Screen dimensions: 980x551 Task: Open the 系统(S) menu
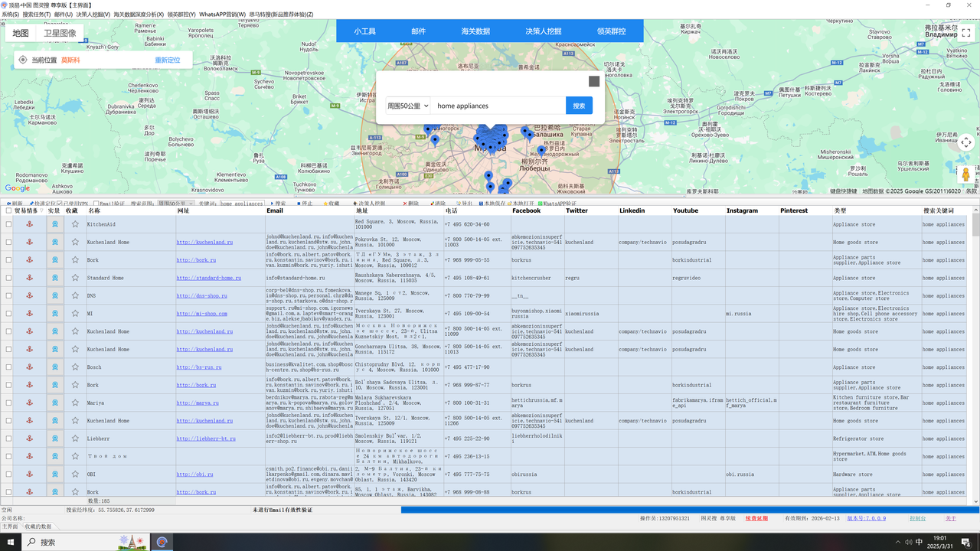tap(10, 15)
